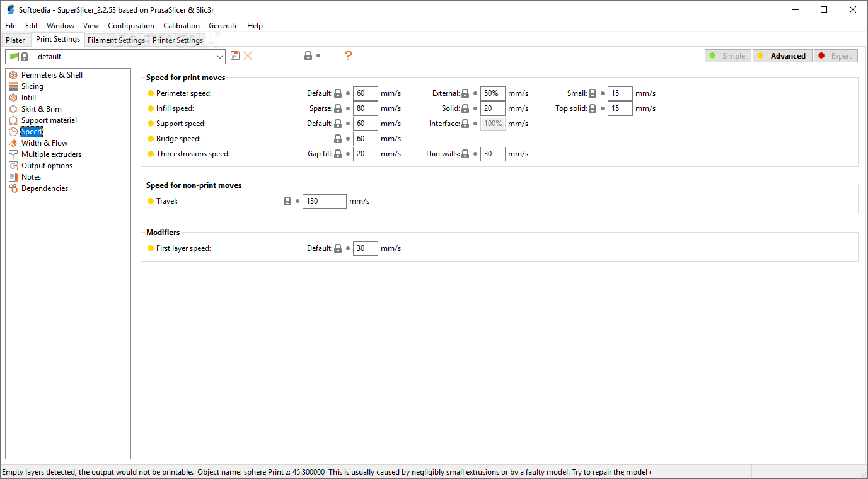Click the Thin extrusions speed label
Screen dimensions: 868x479
tap(193, 154)
